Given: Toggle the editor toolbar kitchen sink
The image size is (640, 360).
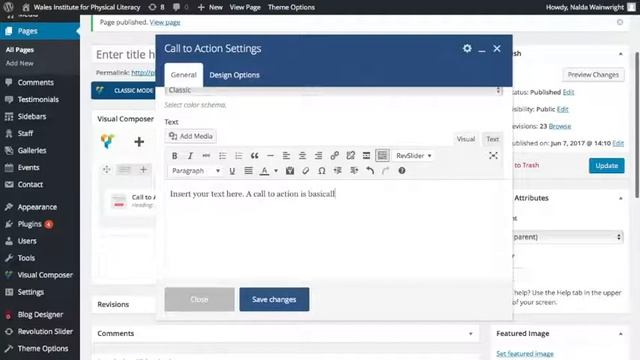Looking at the screenshot, I should click(382, 156).
